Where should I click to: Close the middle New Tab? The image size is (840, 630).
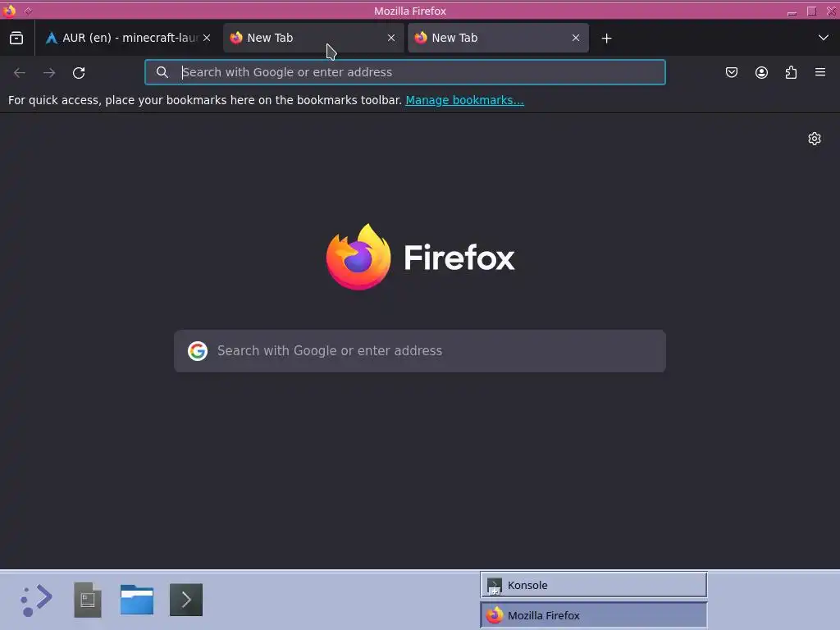tap(391, 38)
